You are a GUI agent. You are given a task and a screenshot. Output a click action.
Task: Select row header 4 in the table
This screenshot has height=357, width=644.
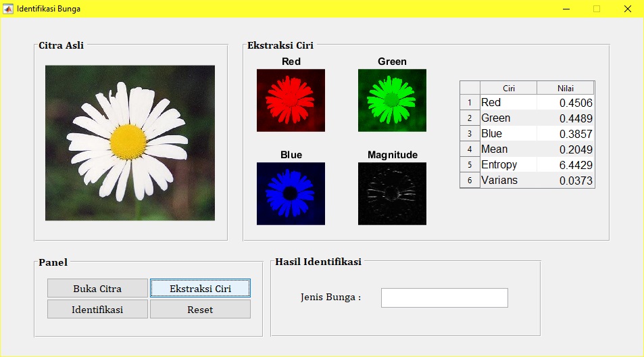point(470,149)
